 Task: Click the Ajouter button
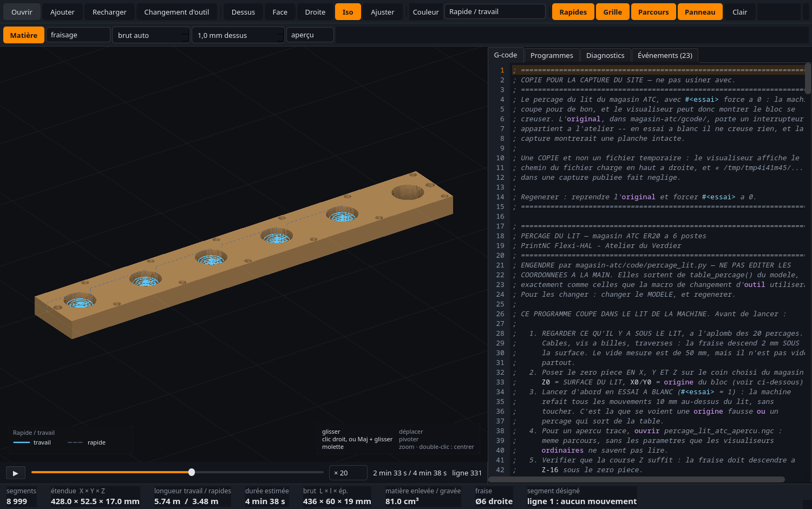tap(62, 12)
